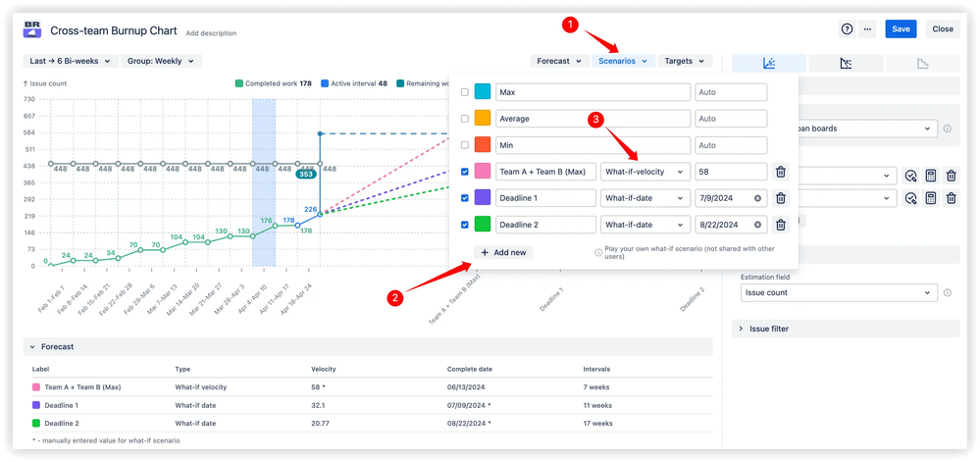Image resolution: width=980 pixels, height=462 pixels.
Task: Expand the Issue filter section
Action: coord(769,329)
